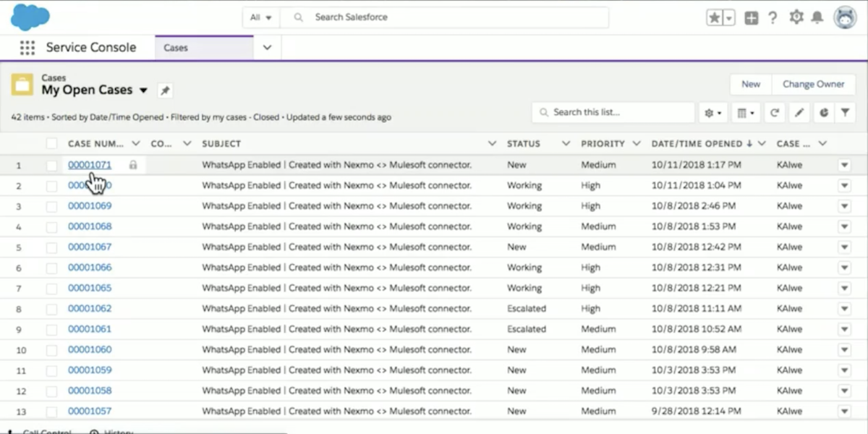868x434 pixels.
Task: Sort by the Subject column header
Action: (x=221, y=144)
